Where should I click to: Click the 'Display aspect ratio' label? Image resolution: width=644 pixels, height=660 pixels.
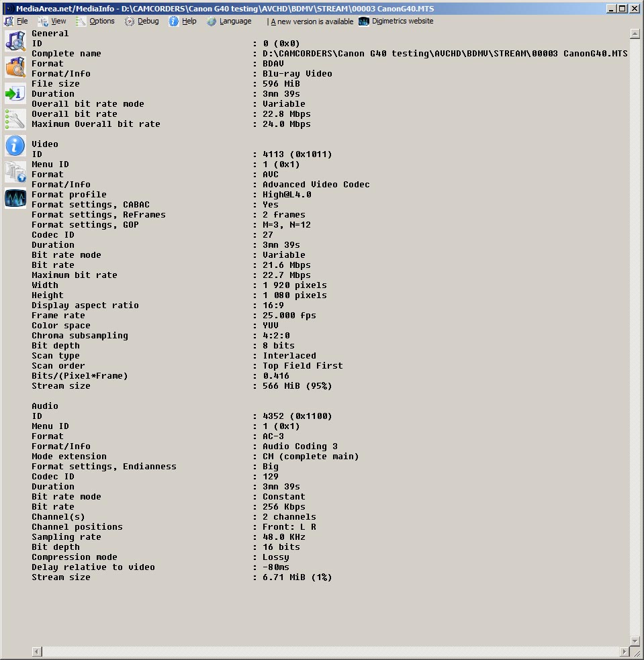click(85, 305)
